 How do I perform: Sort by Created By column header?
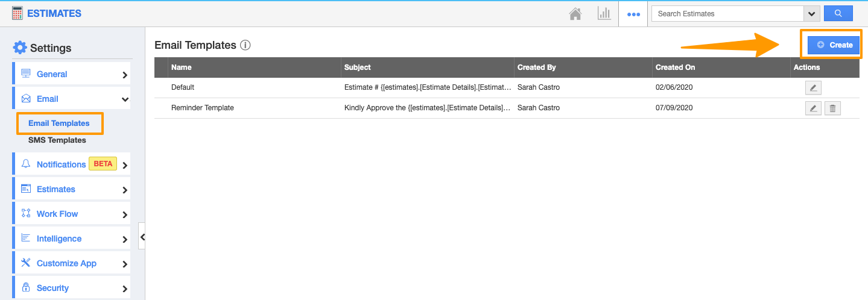tap(537, 67)
